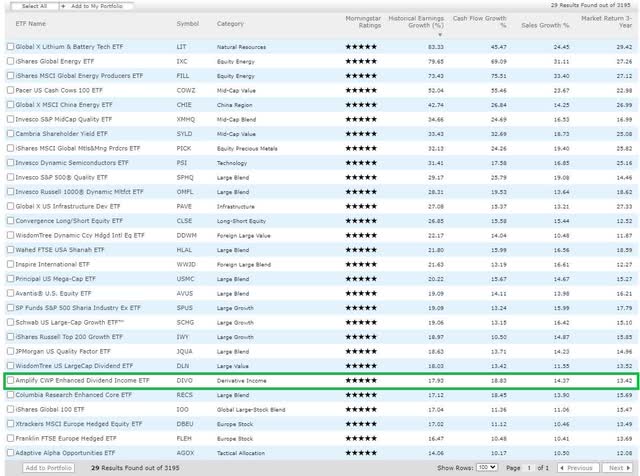Click the Foreign Large Value category cell
The height and width of the screenshot is (476, 640).
point(244,236)
